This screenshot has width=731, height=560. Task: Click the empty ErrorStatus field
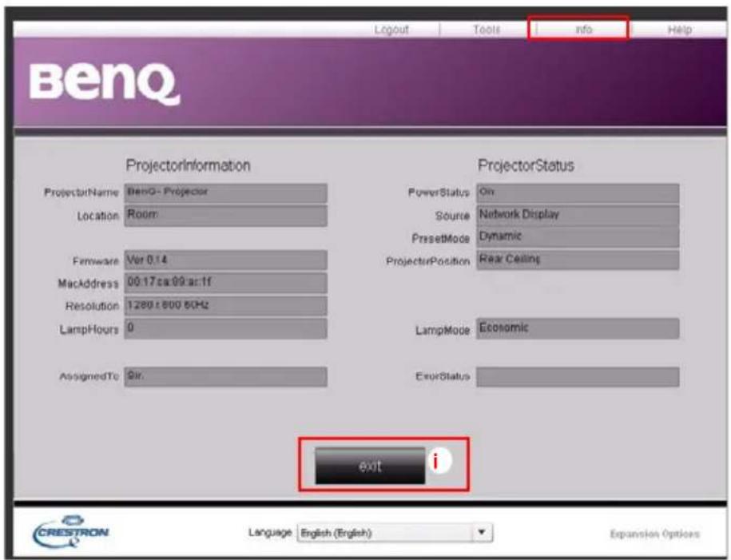578,377
